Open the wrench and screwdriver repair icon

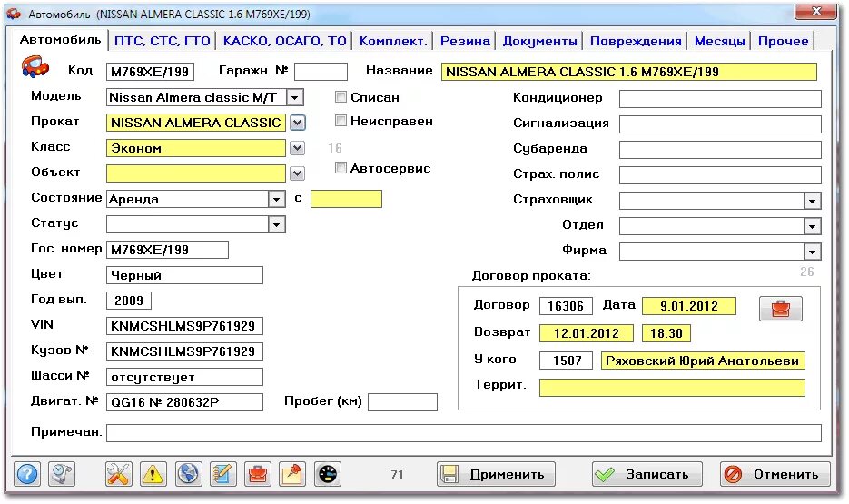coord(118,474)
